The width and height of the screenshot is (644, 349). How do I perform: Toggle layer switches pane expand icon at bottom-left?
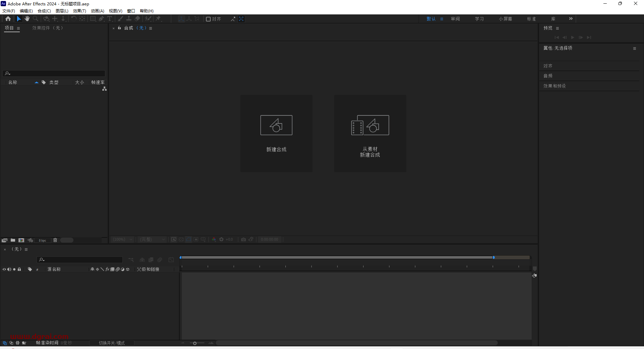coord(5,343)
